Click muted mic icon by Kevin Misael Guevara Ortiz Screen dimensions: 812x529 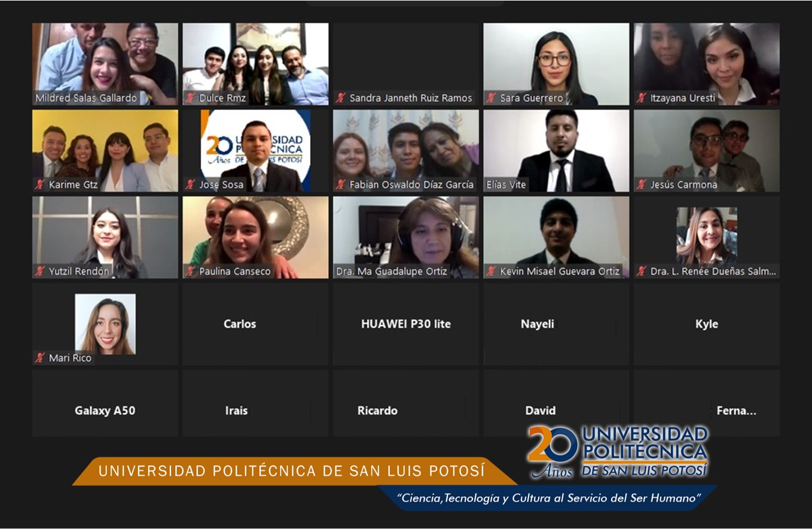click(491, 272)
